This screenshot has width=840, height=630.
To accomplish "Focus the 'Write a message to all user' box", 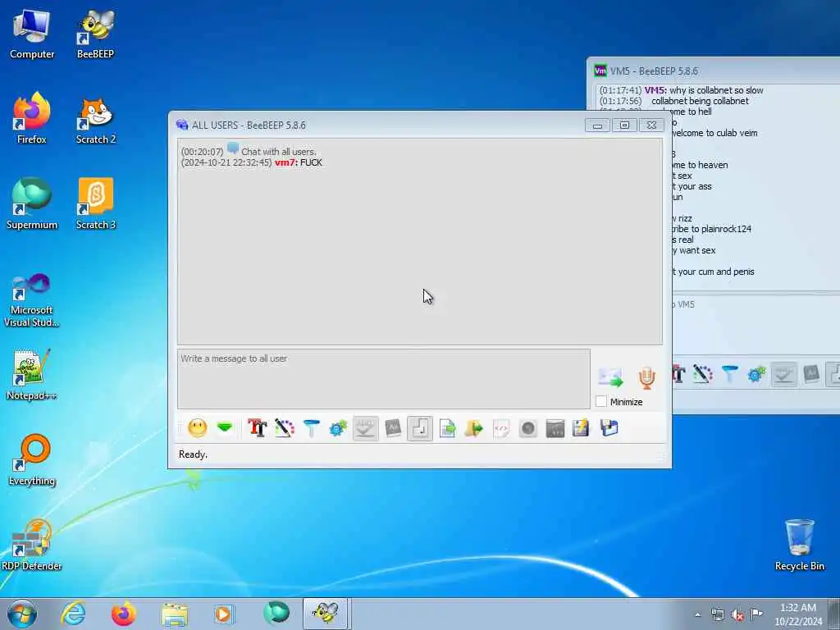I will 384,379.
